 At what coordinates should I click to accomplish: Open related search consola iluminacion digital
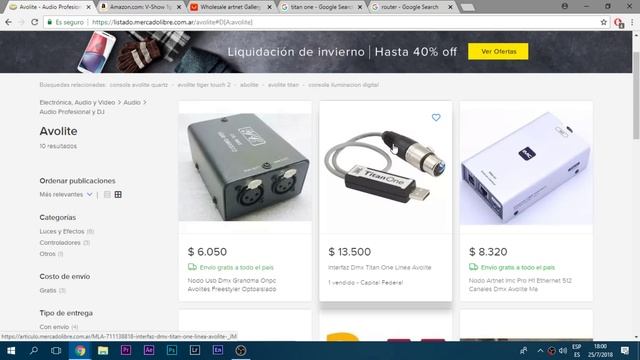343,85
